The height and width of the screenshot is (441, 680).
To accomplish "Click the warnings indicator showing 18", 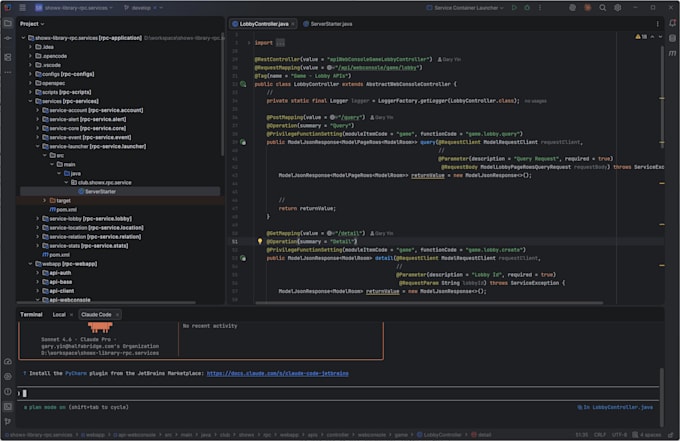I will [641, 37].
